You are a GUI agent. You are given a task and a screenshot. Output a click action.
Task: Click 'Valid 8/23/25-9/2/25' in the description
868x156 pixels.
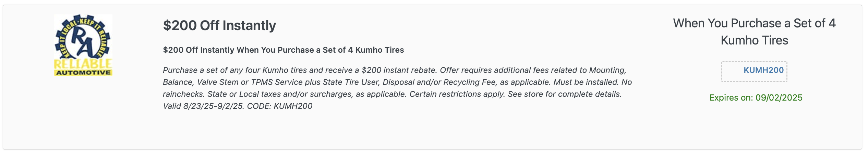pyautogui.click(x=204, y=106)
